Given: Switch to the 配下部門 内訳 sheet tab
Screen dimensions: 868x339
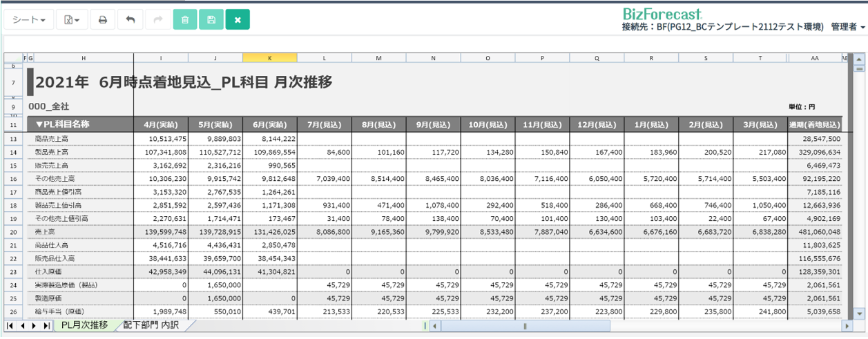Looking at the screenshot, I should (151, 325).
